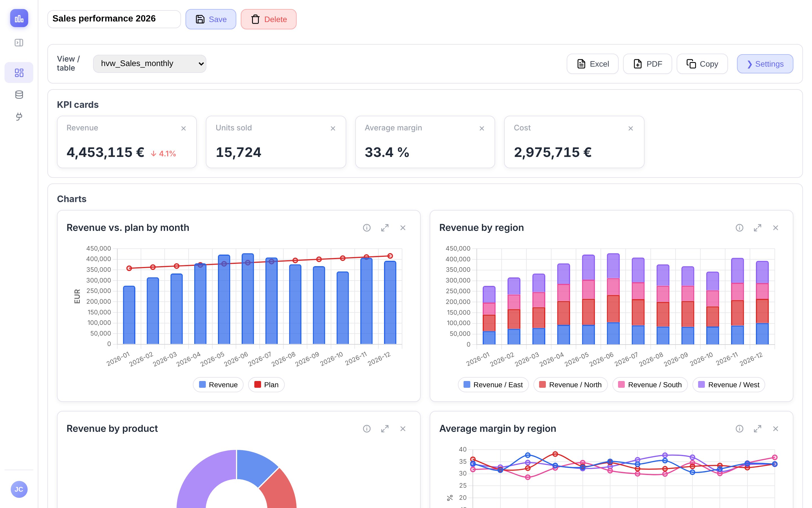Show info for Revenue vs. plan chart
The image size is (812, 508).
pyautogui.click(x=367, y=228)
